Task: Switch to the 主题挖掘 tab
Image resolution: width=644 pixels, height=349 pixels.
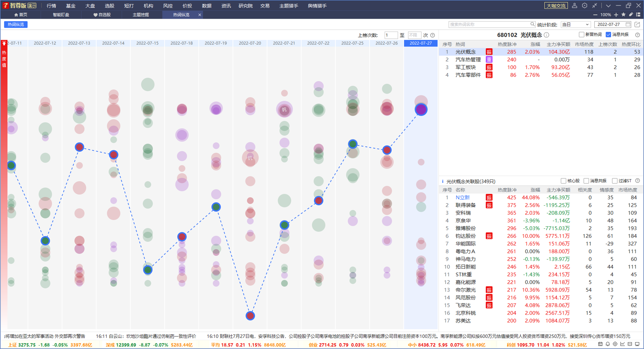Action: click(141, 15)
